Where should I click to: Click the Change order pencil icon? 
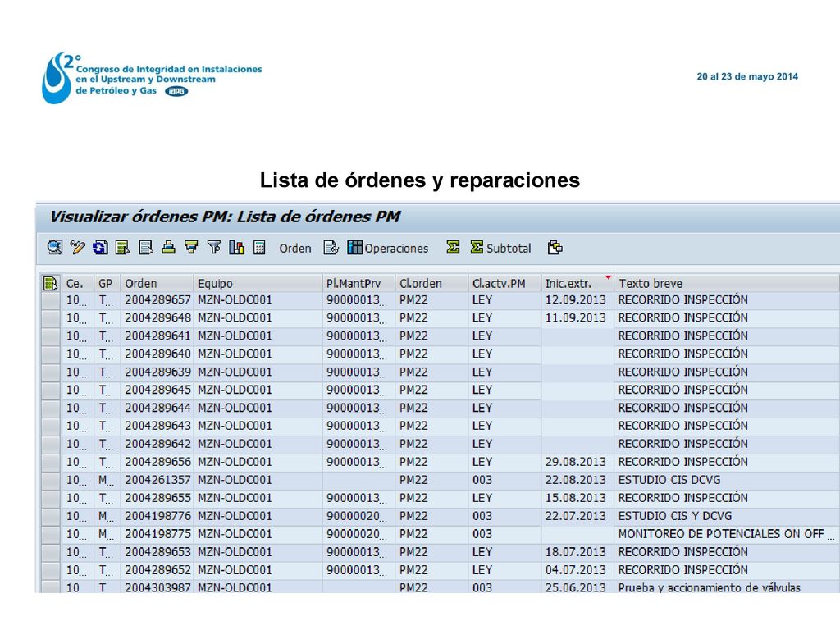[77, 248]
